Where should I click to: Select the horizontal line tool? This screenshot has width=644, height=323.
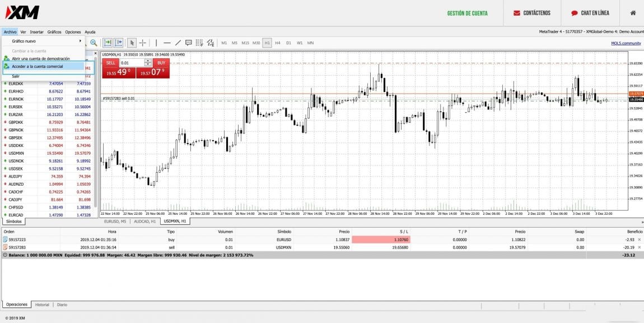click(x=167, y=43)
